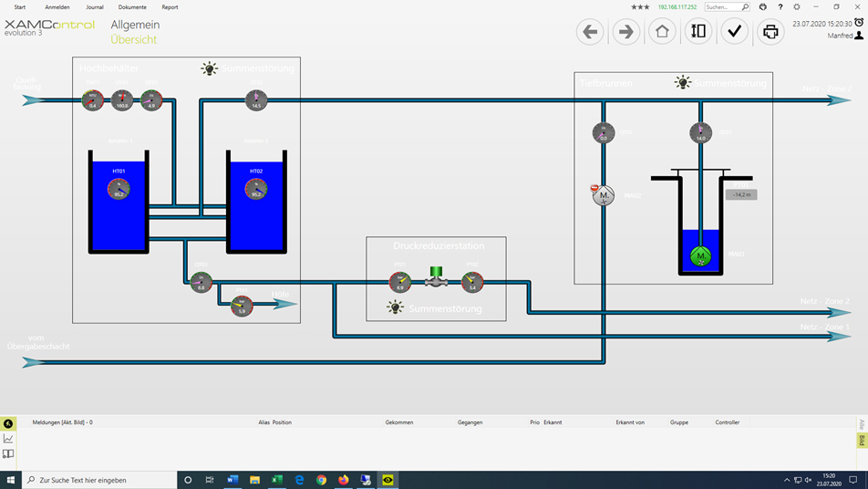
Task: Click the green MA01 pump motor
Action: click(x=700, y=256)
